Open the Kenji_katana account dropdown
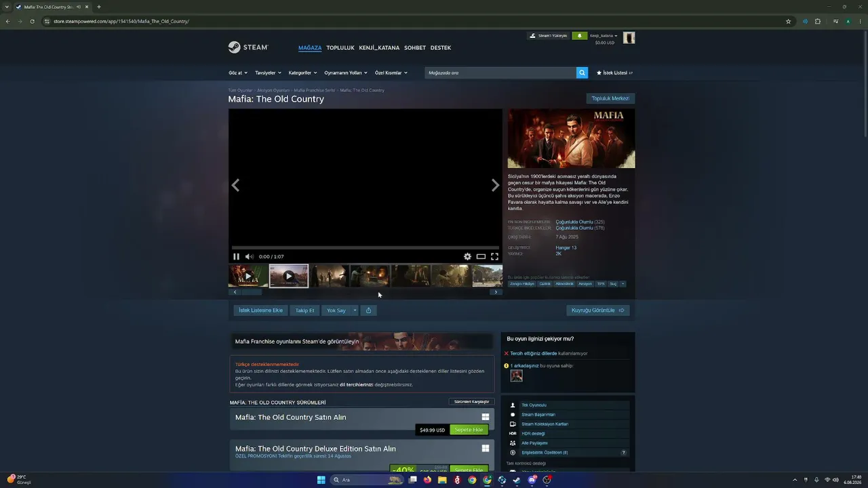The width and height of the screenshot is (868, 488). click(x=604, y=36)
